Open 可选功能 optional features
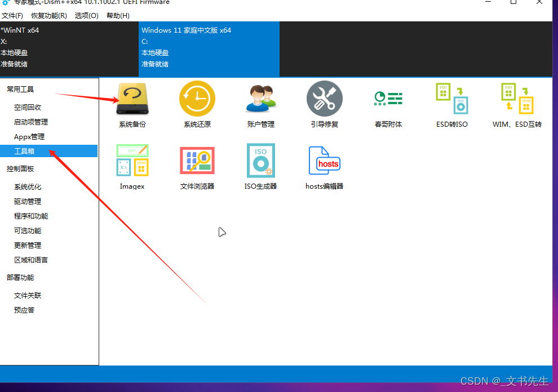 click(x=28, y=231)
